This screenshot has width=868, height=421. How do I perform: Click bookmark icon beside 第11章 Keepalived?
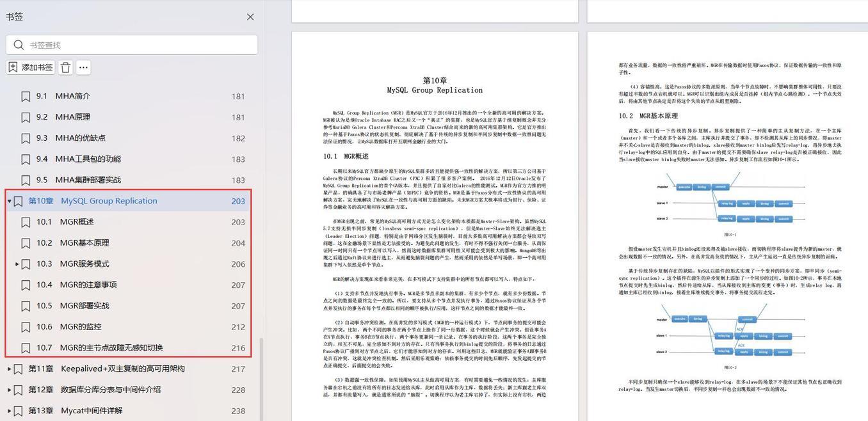coord(18,369)
